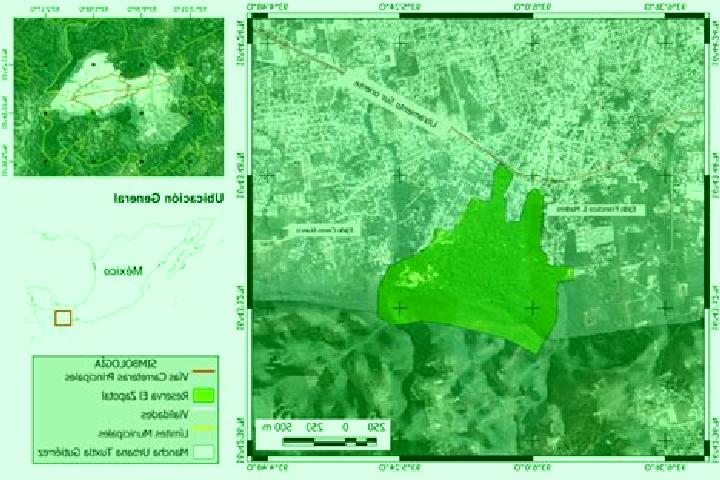This screenshot has width=720, height=480.
Task: Click the general location inset map of Tuxtla
Action: [119, 97]
